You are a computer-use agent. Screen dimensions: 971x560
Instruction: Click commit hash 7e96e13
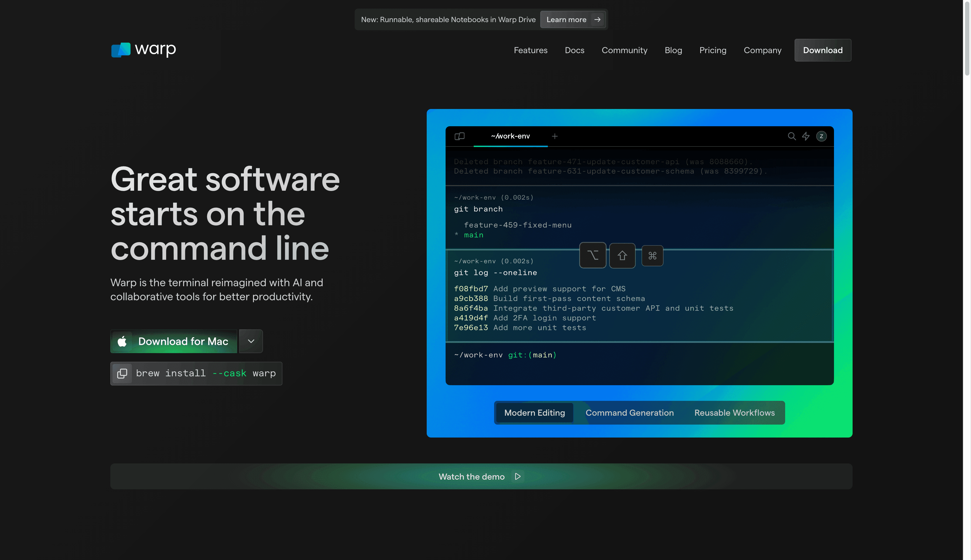[471, 327]
